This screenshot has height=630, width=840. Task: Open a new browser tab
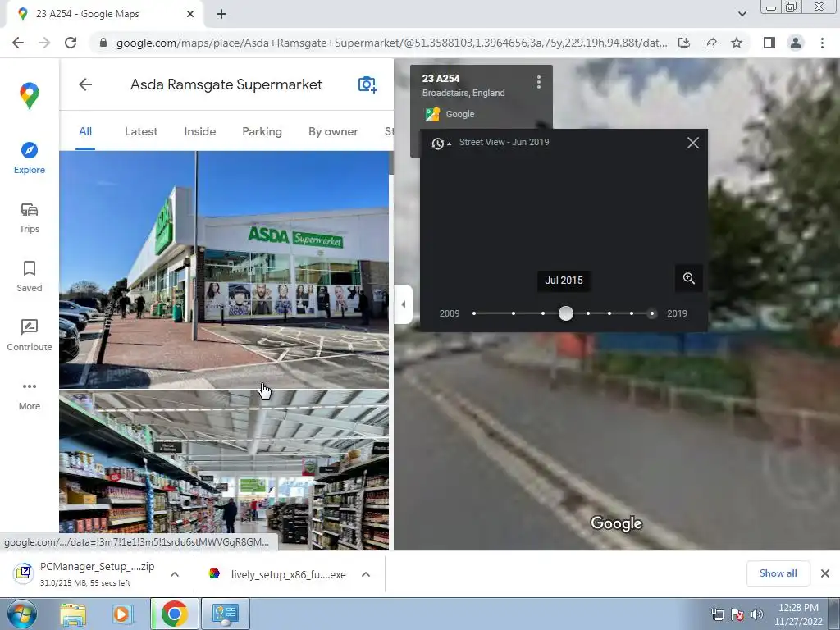coord(221,14)
